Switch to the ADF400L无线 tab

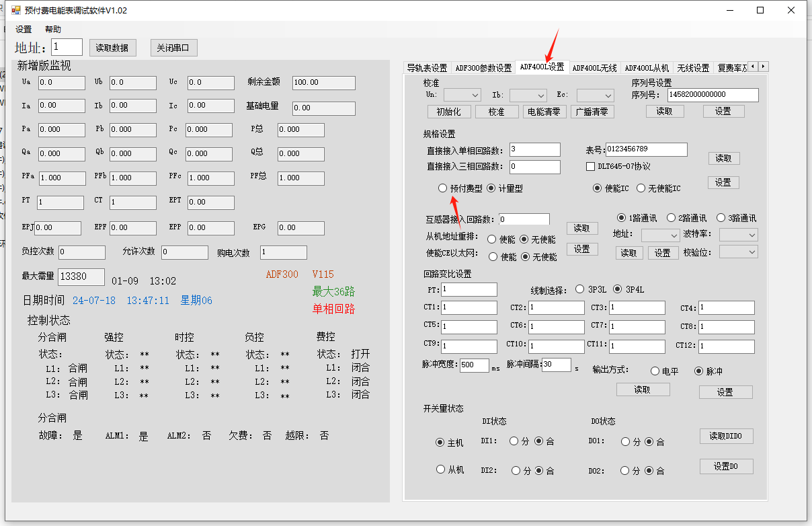[594, 68]
